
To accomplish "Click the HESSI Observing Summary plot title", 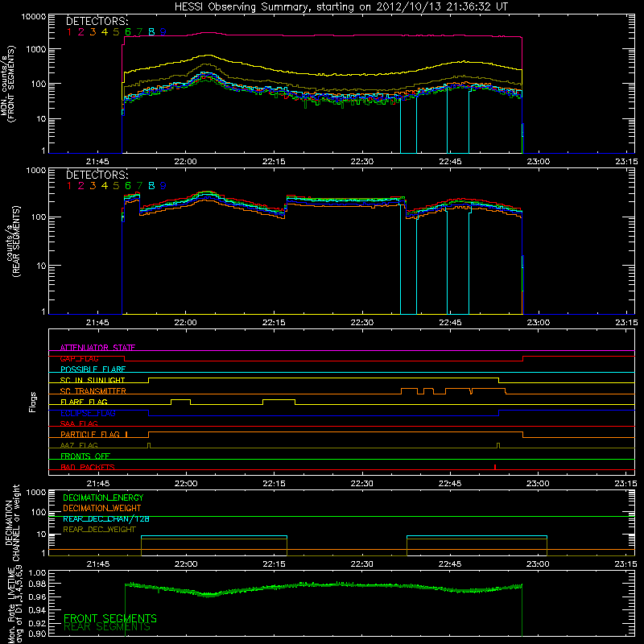I will 341,6.
